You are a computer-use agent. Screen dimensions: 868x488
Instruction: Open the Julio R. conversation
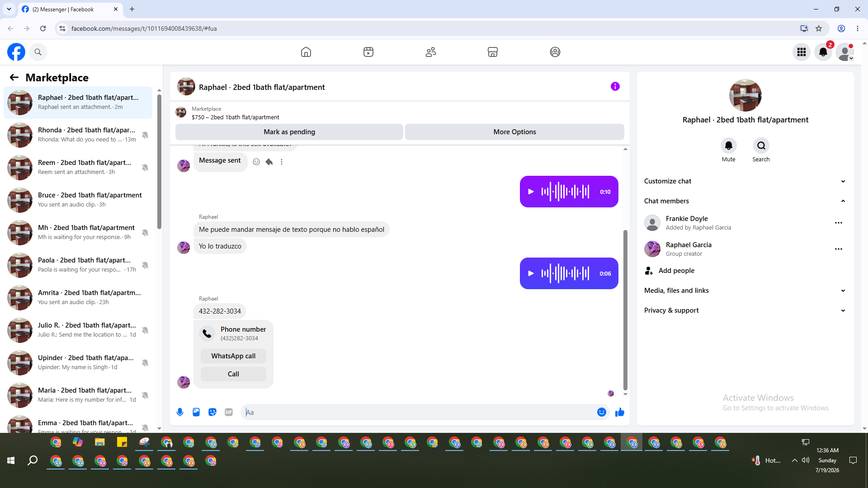click(x=78, y=330)
